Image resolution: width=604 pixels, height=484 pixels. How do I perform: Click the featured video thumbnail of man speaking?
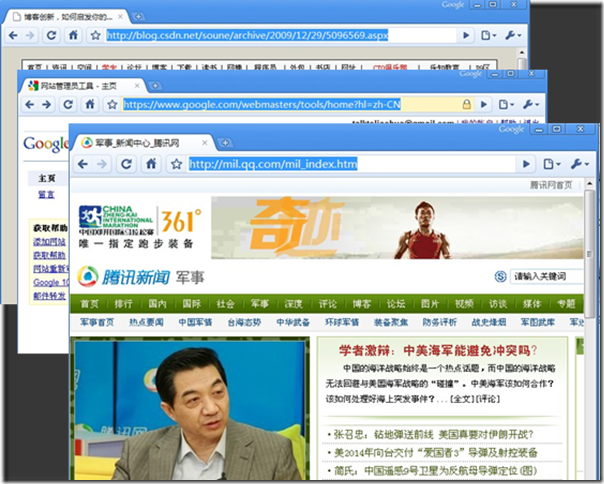point(190,409)
